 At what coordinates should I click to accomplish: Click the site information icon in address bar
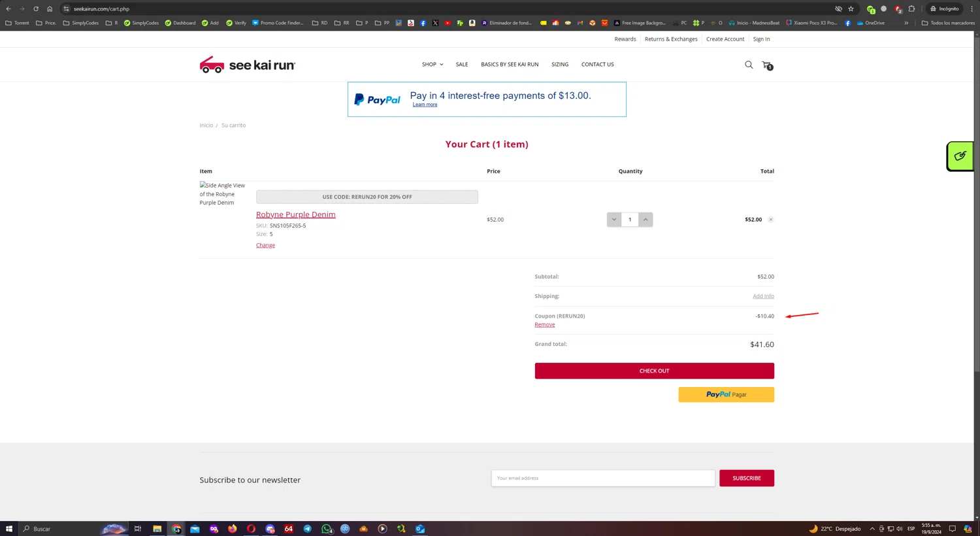66,8
